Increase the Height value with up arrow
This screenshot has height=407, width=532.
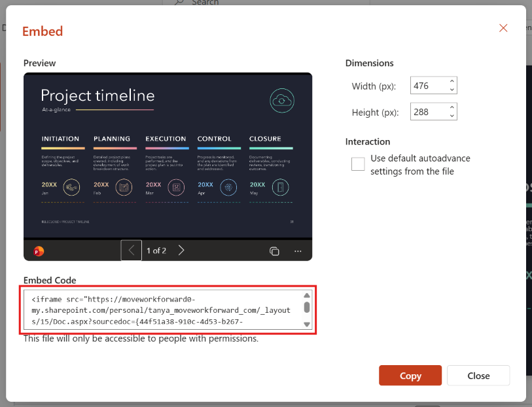(x=452, y=107)
